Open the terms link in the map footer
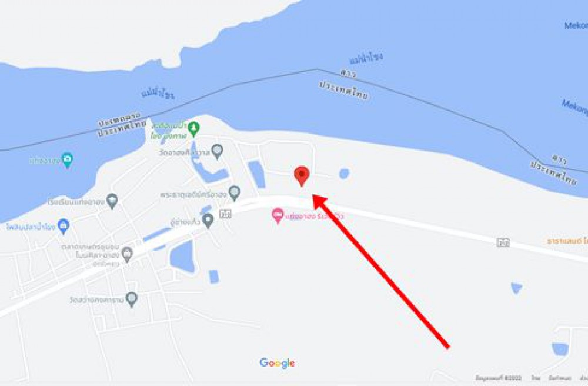Viewport: 588px width, 386px height. [560, 378]
